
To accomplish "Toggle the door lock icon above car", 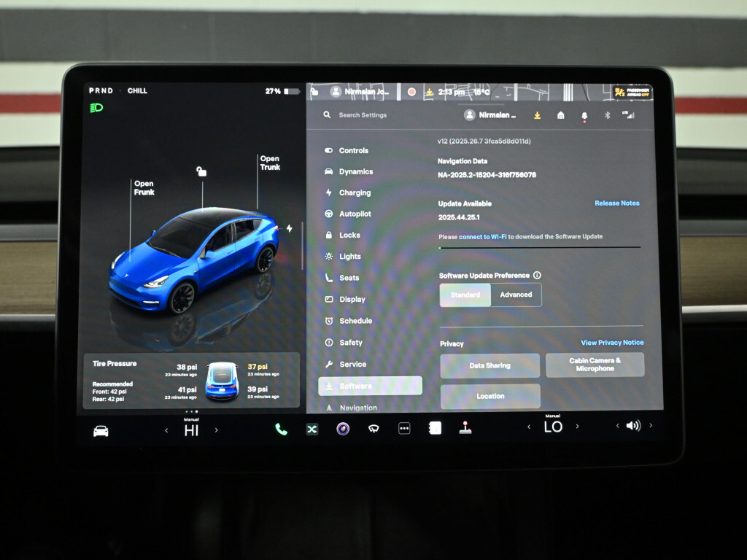I will 201,171.
